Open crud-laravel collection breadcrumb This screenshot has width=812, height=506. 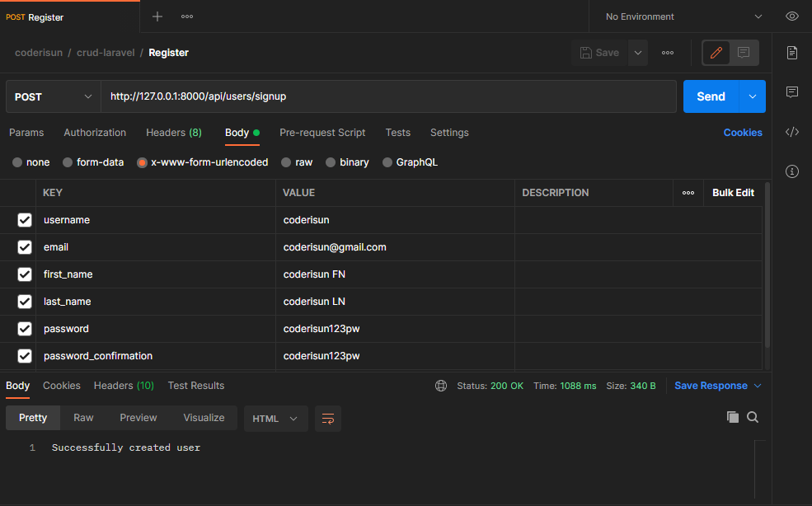tap(106, 53)
